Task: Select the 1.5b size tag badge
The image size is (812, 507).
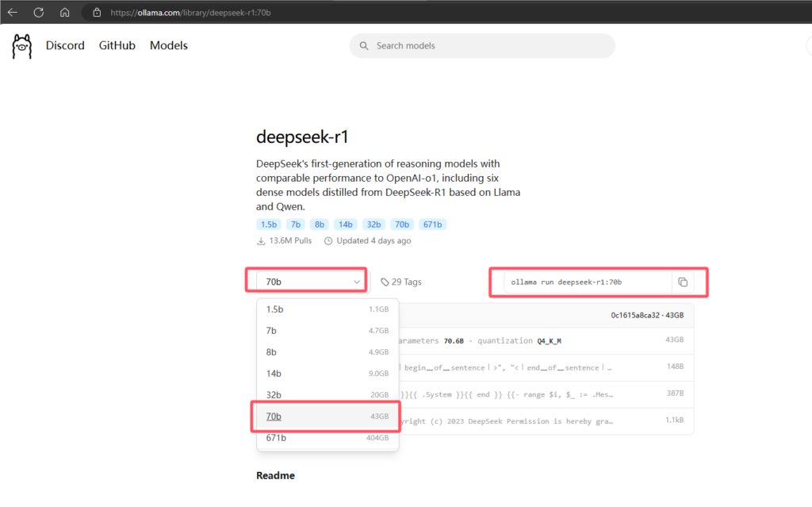Action: click(x=269, y=225)
